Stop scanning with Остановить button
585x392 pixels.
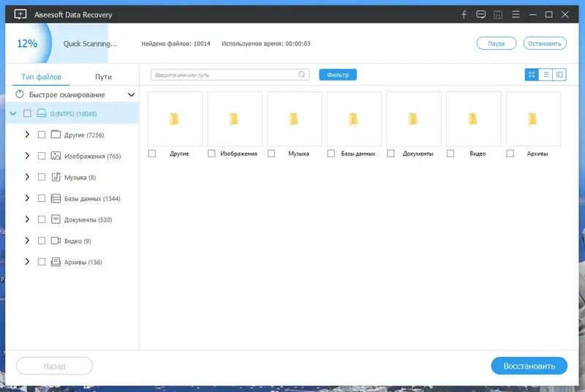[545, 43]
